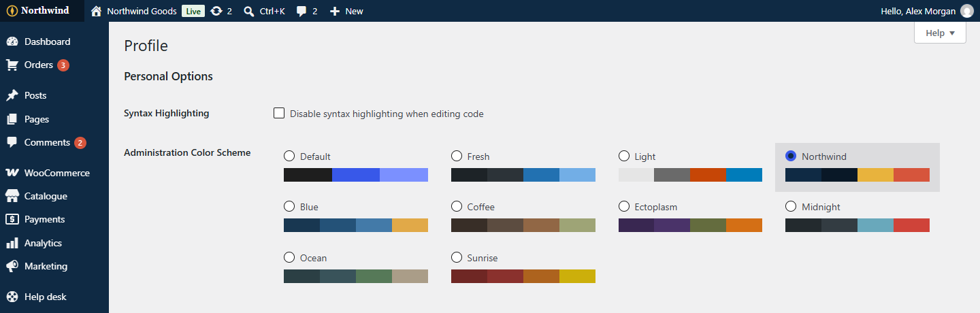Open the Catalogue menu item

click(x=54, y=196)
